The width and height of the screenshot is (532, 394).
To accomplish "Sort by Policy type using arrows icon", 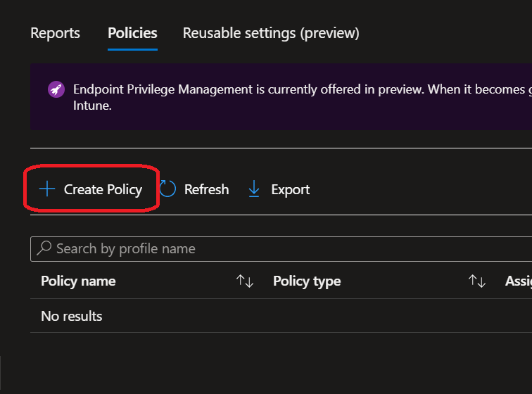I will [477, 281].
